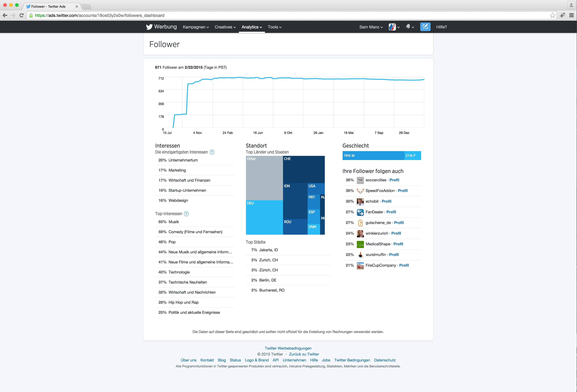The width and height of the screenshot is (577, 392).
Task: Click the Logo & Brand footer link
Action: [257, 360]
